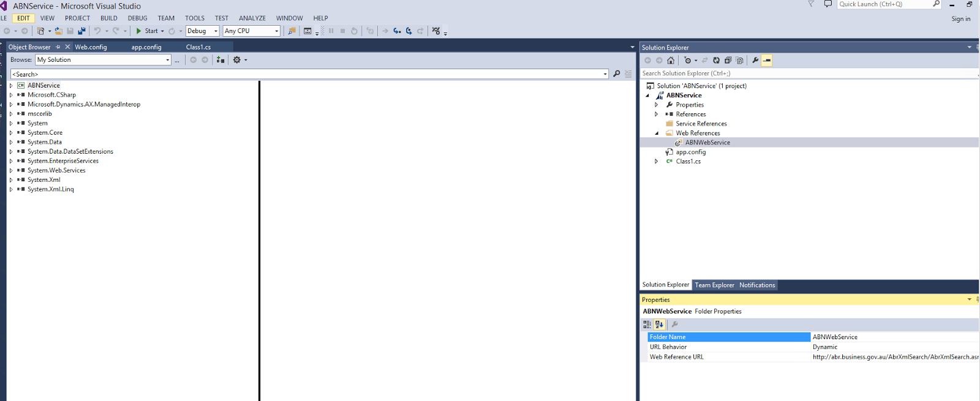Click the Open File folder icon
Viewport: 980px width, 401px height.
[x=59, y=31]
